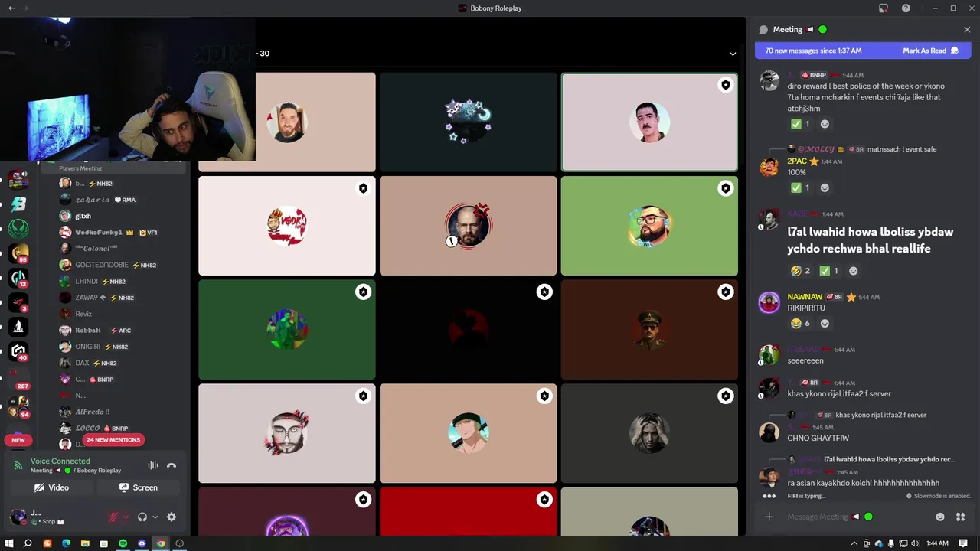Select the green tile with bearded cartoon avatar
The height and width of the screenshot is (551, 980).
649,226
